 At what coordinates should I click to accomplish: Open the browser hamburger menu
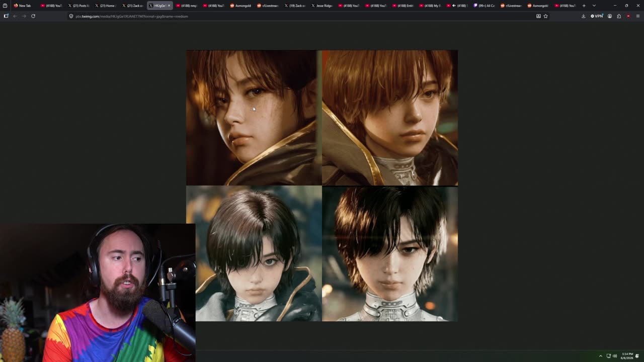click(638, 16)
